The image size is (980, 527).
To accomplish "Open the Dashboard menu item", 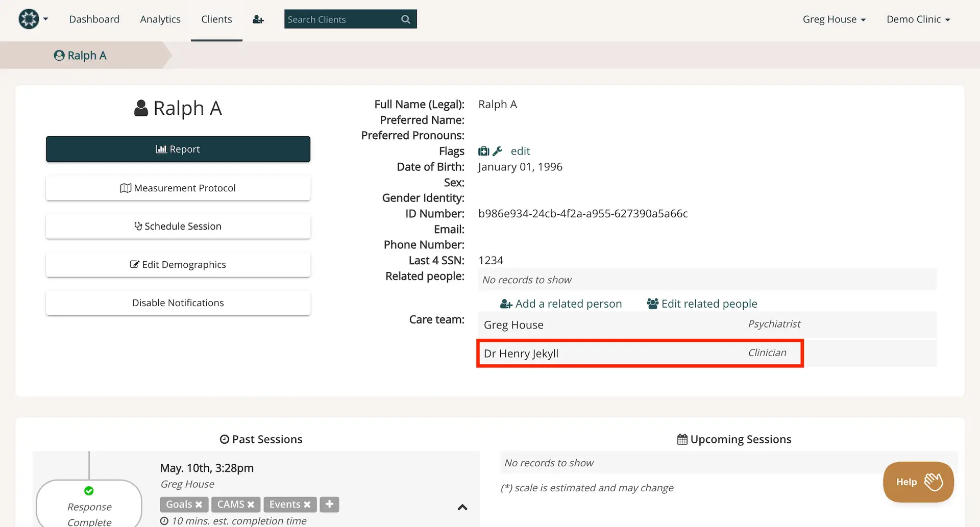I will coord(94,19).
